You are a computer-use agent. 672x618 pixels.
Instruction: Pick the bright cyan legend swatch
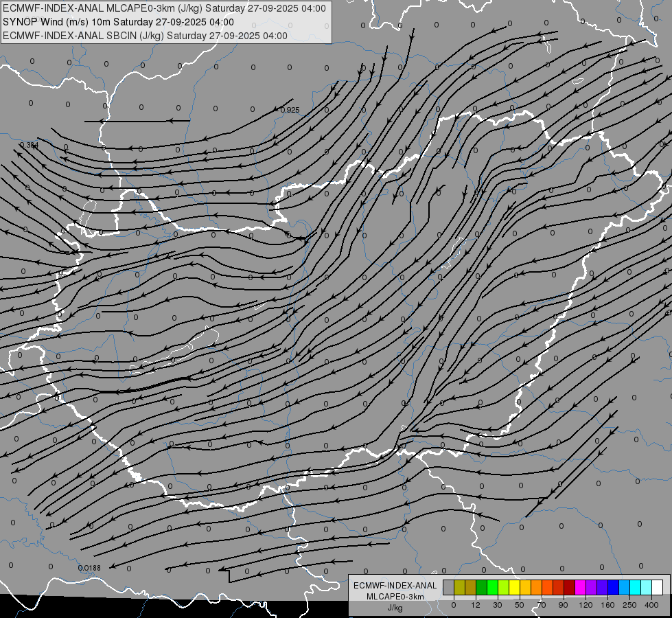[636, 587]
